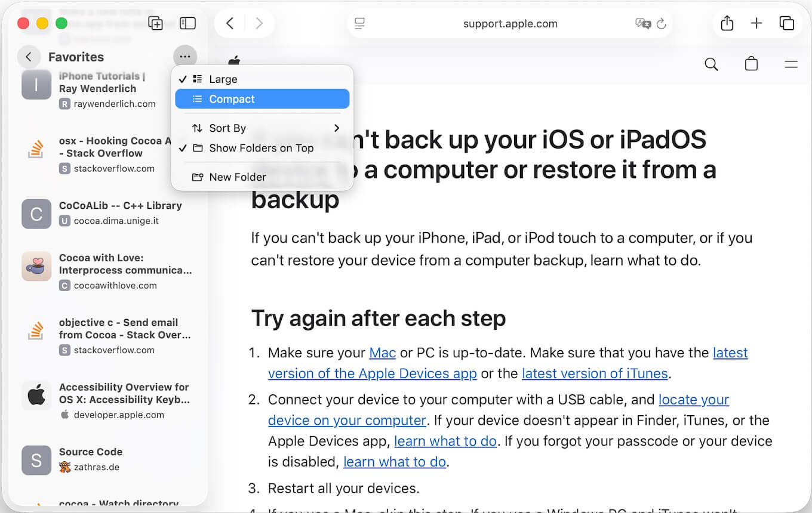812x513 pixels.
Task: Choose New Folder from the menu
Action: [x=237, y=177]
